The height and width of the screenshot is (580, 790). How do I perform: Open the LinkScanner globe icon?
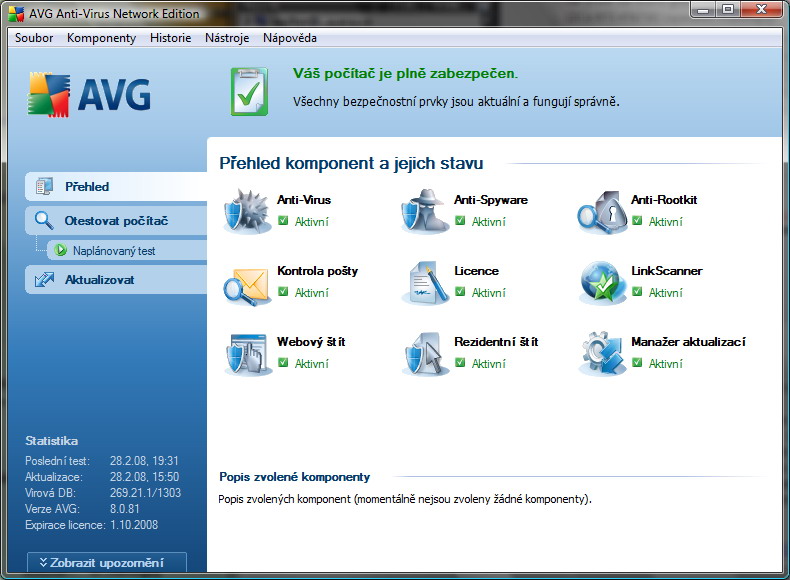pos(602,283)
